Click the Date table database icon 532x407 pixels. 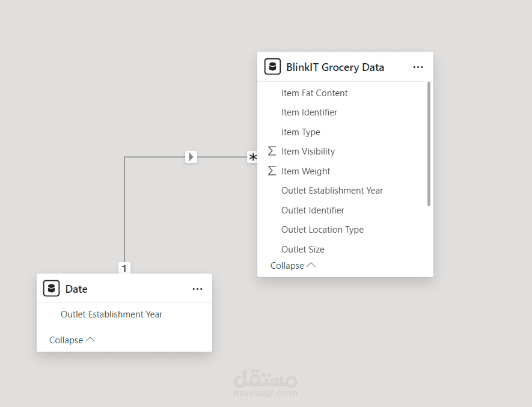click(52, 289)
